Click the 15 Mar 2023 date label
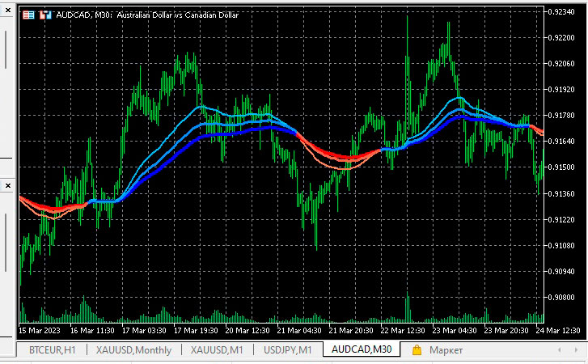The image size is (588, 364). (40, 330)
